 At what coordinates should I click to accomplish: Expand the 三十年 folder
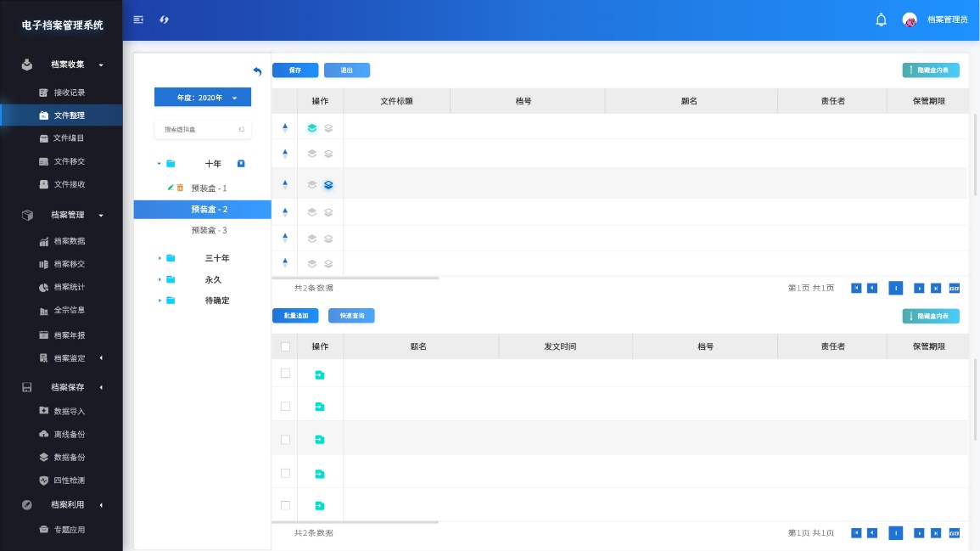159,258
